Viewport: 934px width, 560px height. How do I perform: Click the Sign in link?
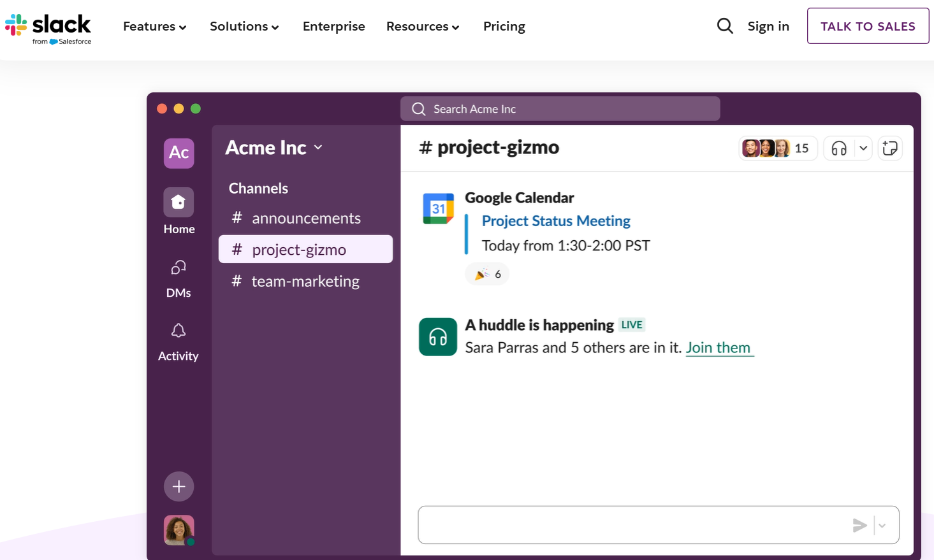[x=768, y=26]
